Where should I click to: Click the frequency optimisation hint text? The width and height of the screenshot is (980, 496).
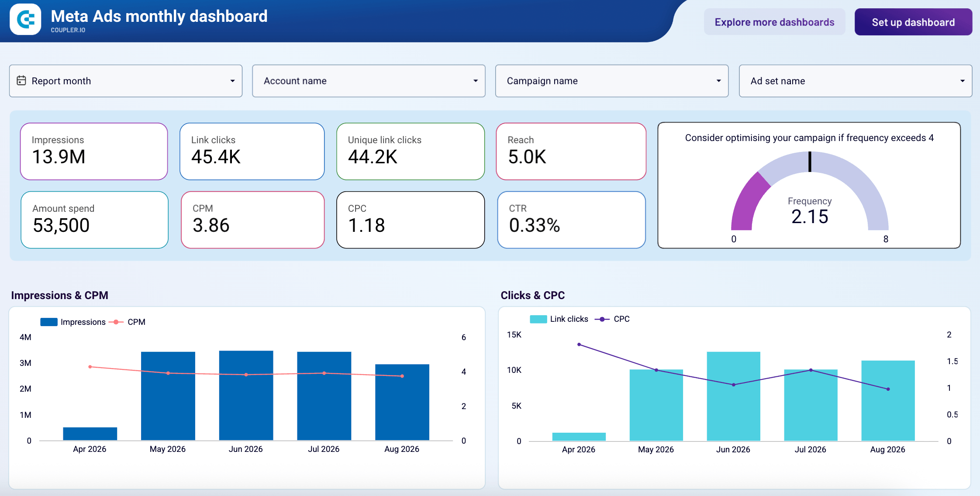pos(809,138)
